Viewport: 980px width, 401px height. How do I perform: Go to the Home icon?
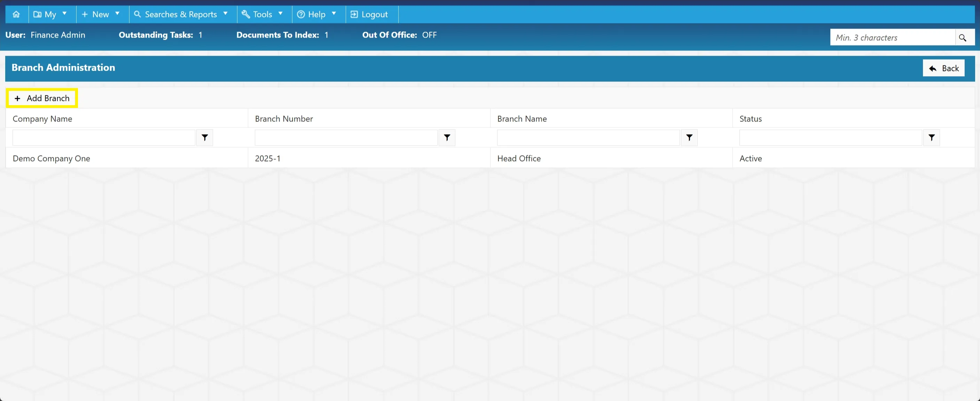pyautogui.click(x=16, y=15)
